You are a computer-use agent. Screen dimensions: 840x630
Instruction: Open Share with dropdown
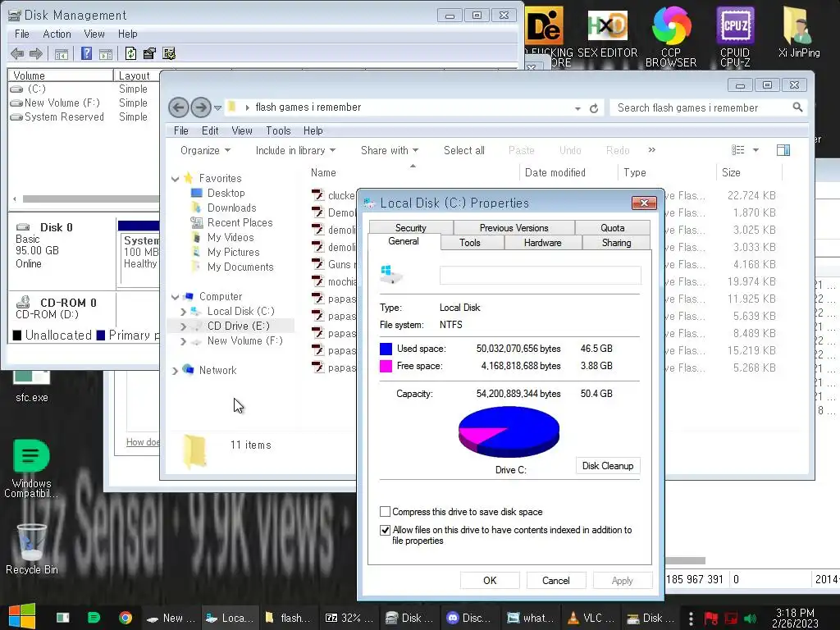(390, 151)
